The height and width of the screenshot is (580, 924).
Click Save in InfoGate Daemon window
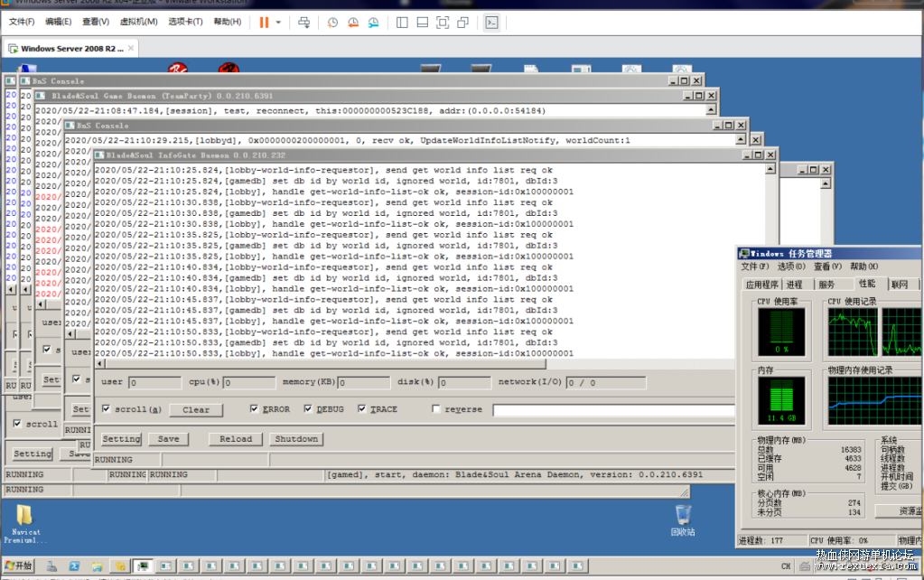click(169, 439)
